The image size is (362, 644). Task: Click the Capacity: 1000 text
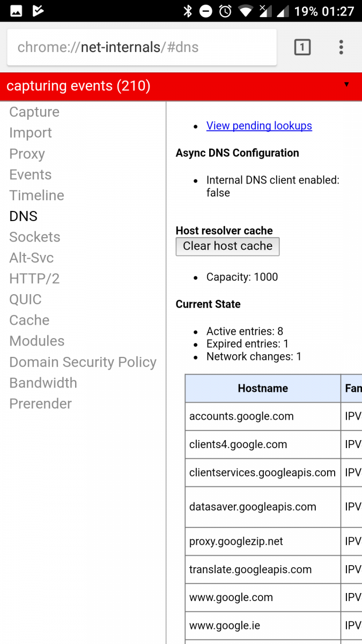coord(242,277)
